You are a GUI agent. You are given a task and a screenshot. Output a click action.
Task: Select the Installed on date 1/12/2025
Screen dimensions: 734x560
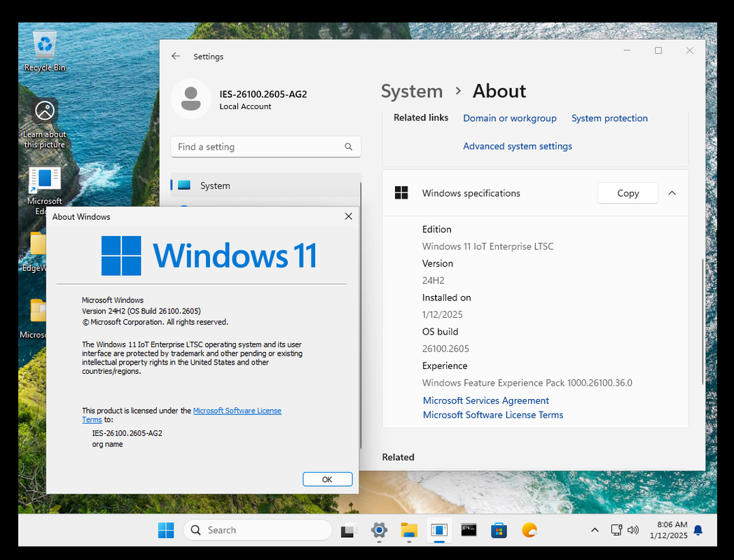(442, 314)
